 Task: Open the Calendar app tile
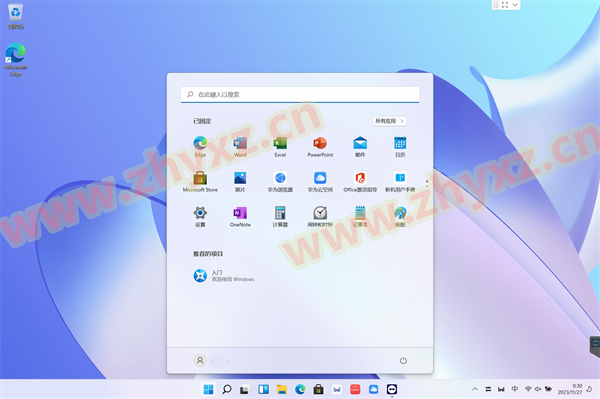400,147
